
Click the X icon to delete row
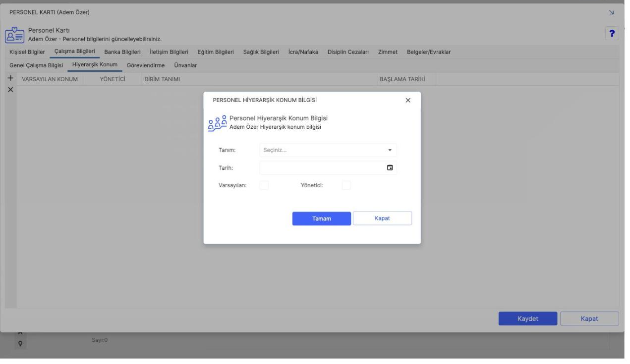(10, 90)
